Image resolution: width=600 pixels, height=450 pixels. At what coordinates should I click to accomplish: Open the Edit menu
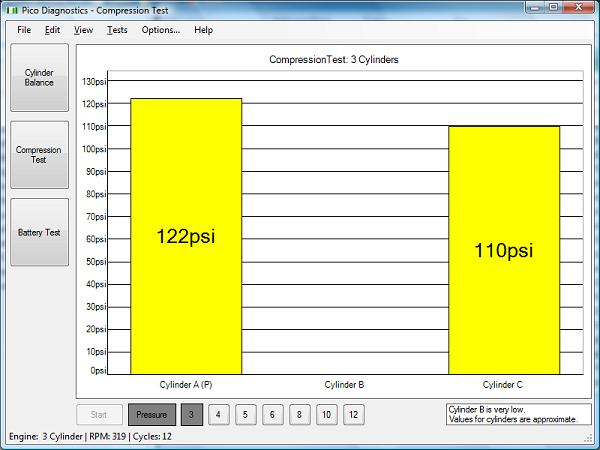53,30
